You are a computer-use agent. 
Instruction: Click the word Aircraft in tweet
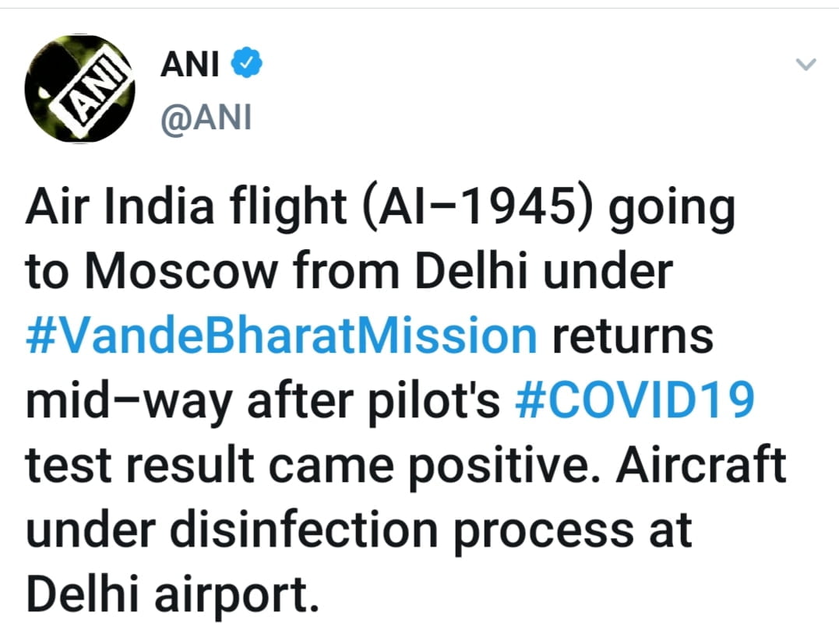coord(701,464)
